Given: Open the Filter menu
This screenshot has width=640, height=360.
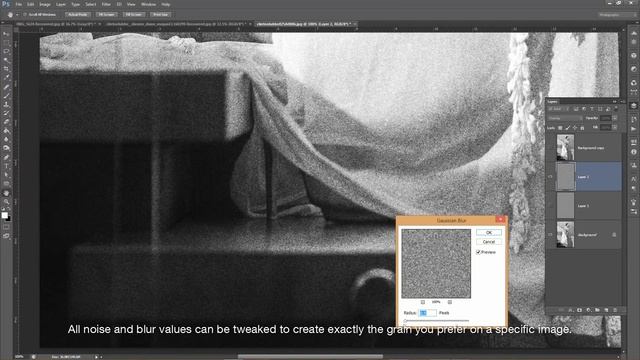Looking at the screenshot, I should [106, 4].
